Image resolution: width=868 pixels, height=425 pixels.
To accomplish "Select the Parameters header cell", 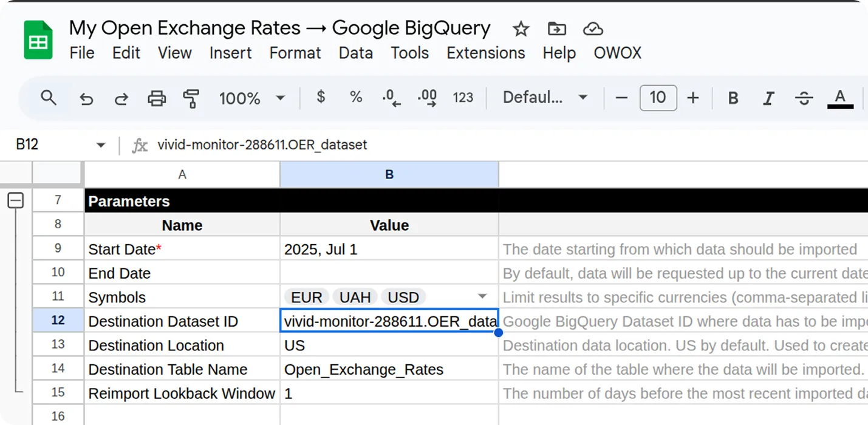I will [x=182, y=201].
